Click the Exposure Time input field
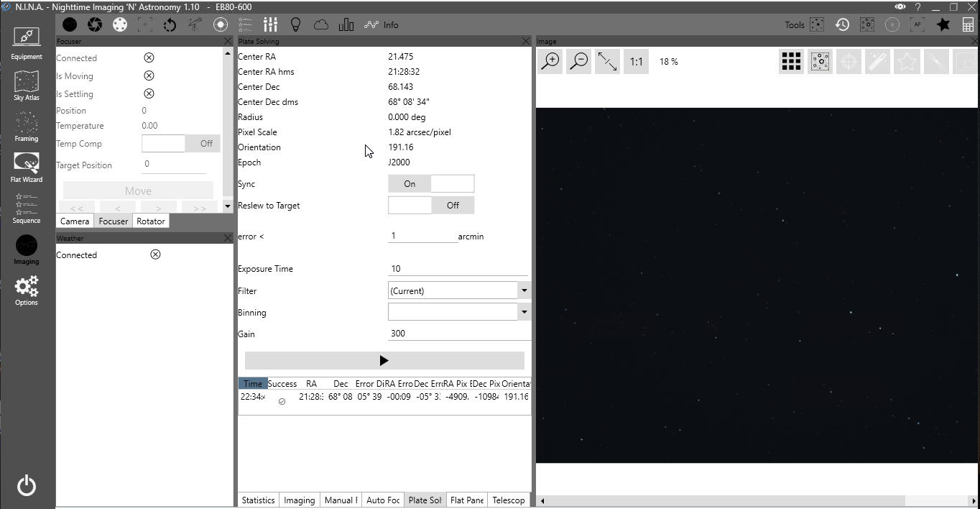Viewport: 980px width, 509px height. pos(457,269)
